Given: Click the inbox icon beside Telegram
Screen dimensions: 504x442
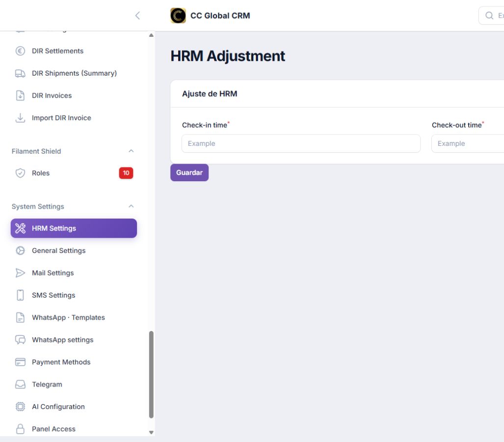Looking at the screenshot, I should 20,385.
